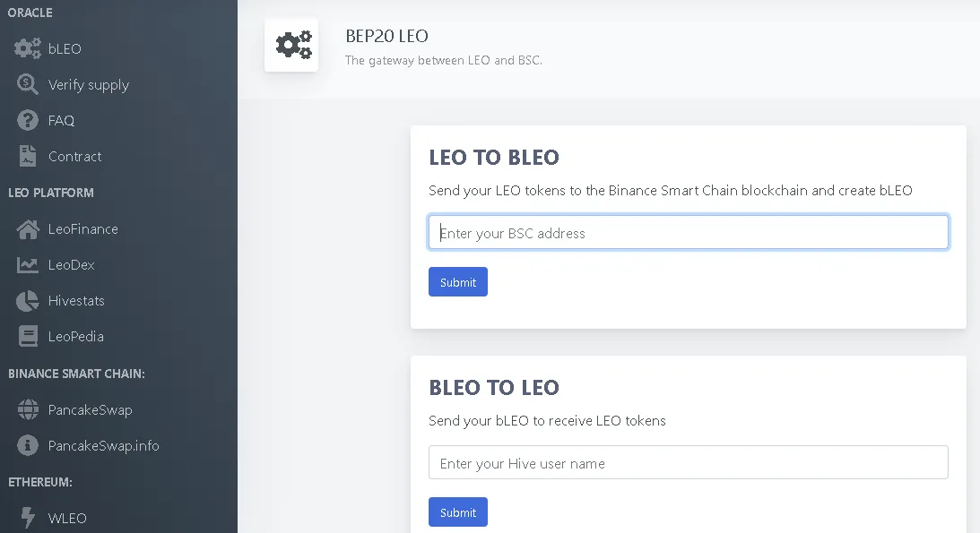980x533 pixels.
Task: Open the PancakeSwap.info link
Action: (104, 445)
